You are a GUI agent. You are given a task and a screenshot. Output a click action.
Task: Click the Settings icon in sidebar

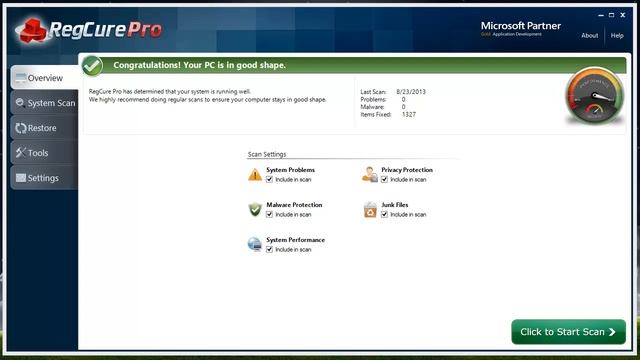pyautogui.click(x=20, y=178)
